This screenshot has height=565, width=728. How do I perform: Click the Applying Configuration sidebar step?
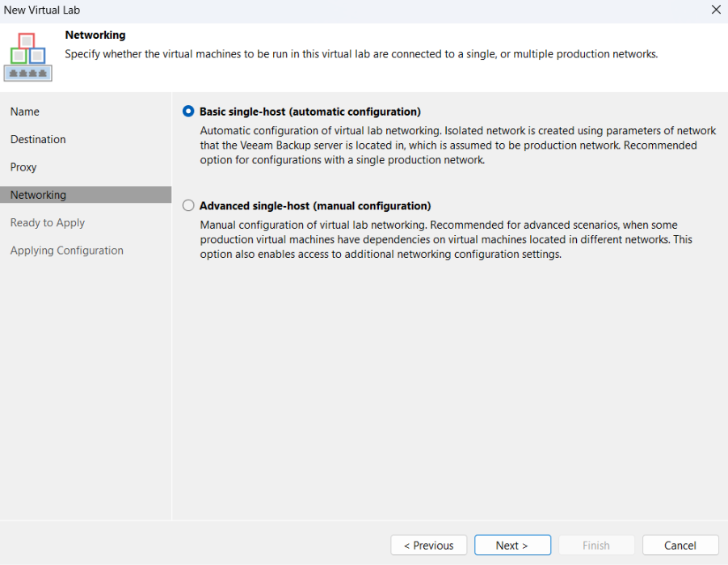click(67, 251)
